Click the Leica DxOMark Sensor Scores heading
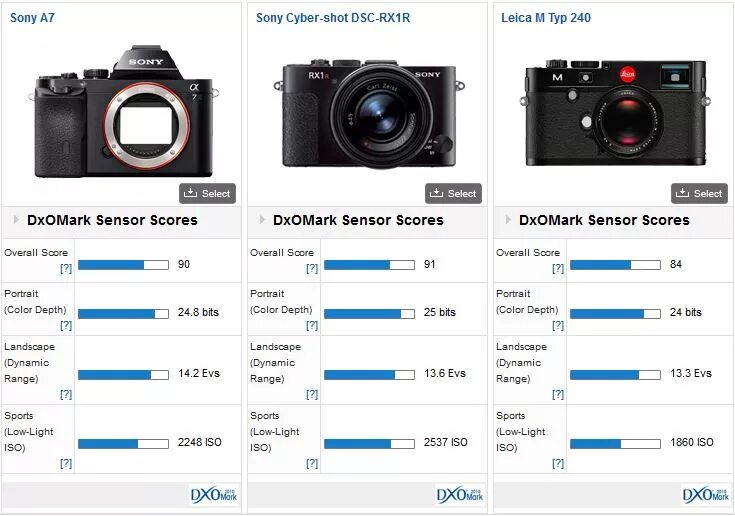This screenshot has height=516, width=735. pyautogui.click(x=604, y=220)
